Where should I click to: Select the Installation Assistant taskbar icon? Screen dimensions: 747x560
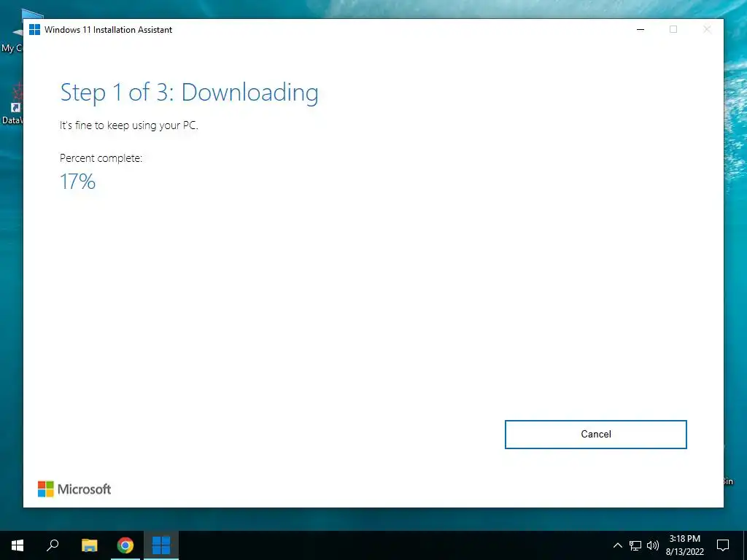pyautogui.click(x=161, y=545)
